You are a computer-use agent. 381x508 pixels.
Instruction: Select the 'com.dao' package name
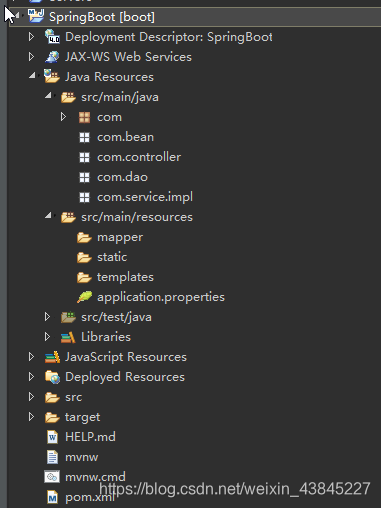pos(122,177)
